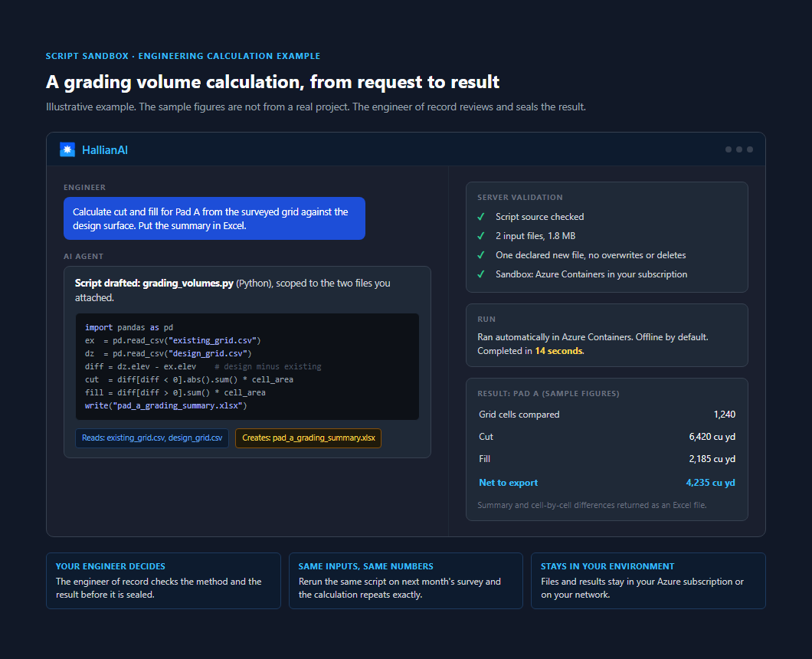The height and width of the screenshot is (659, 812).
Task: Click the 'Script drafted: grading_volumes.py' text
Action: [x=154, y=284]
